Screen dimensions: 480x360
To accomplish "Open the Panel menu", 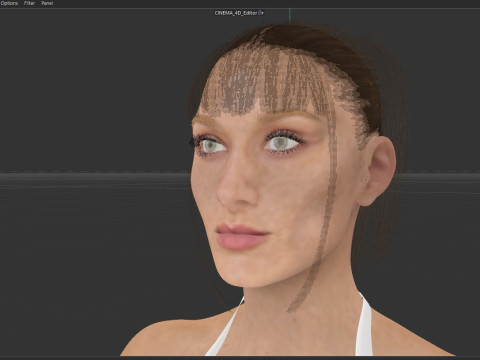I will click(x=47, y=3).
